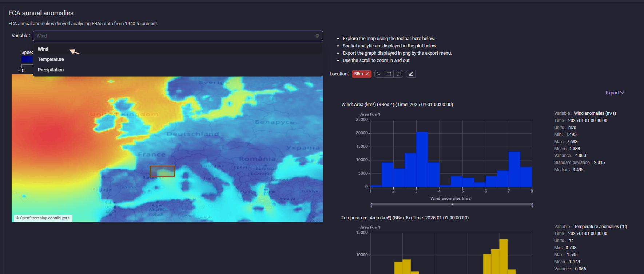Click the edit pencil icon
Image resolution: width=644 pixels, height=274 pixels.
pos(411,74)
